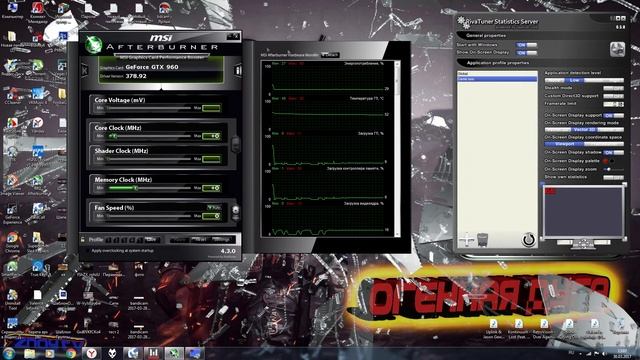Toggle Show On-Screen Display switch
Screen dimensions: 640x360
coord(526,53)
